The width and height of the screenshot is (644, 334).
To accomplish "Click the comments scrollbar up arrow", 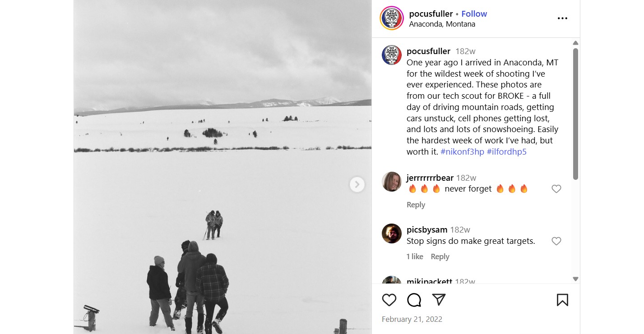I will click(575, 43).
